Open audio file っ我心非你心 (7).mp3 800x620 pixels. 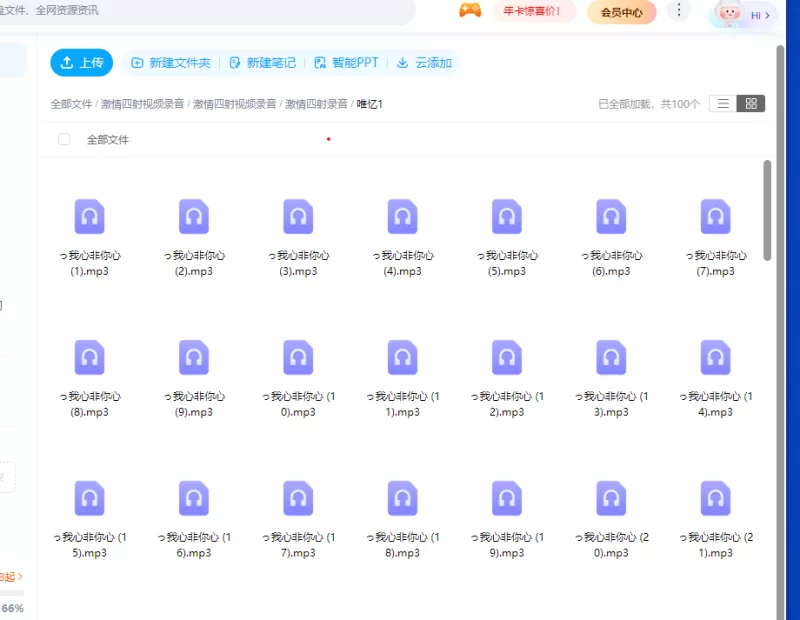pyautogui.click(x=716, y=238)
